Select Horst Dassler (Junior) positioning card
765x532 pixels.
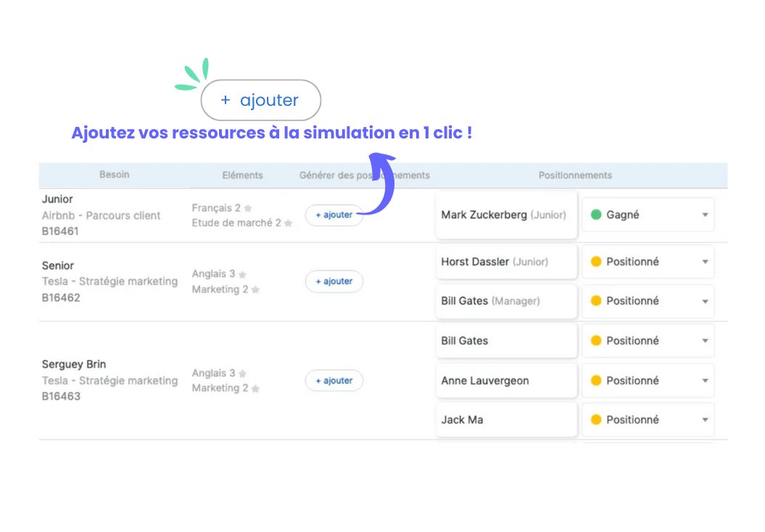point(506,262)
